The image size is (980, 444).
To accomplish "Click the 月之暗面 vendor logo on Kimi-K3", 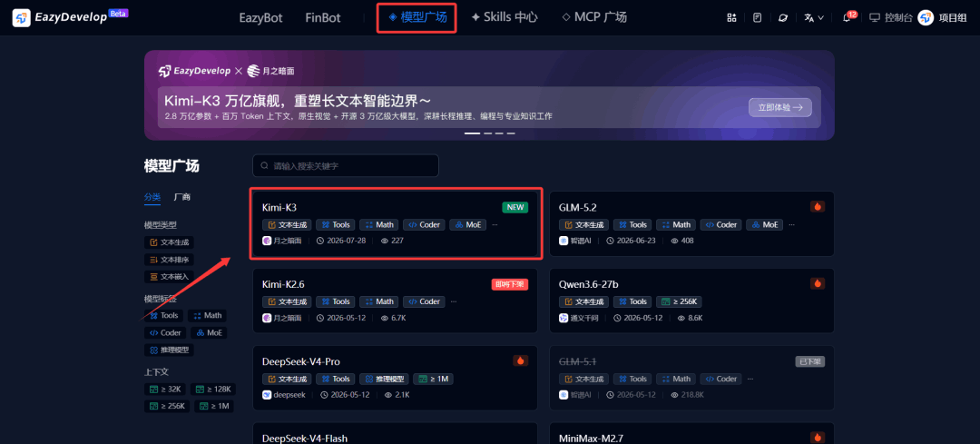I will pos(266,240).
